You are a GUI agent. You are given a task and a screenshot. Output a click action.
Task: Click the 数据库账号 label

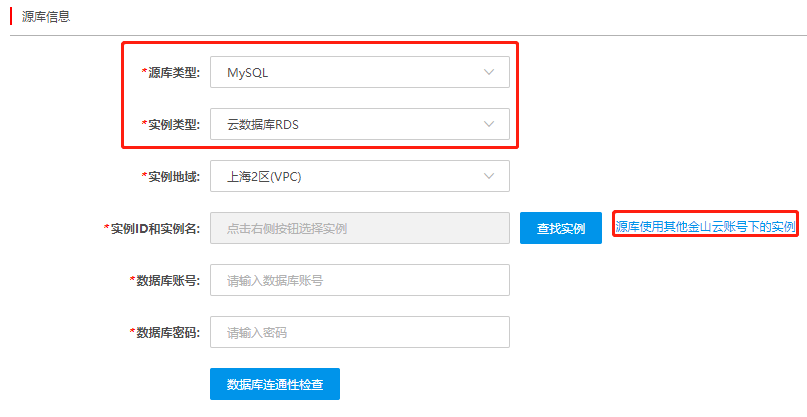tap(165, 281)
